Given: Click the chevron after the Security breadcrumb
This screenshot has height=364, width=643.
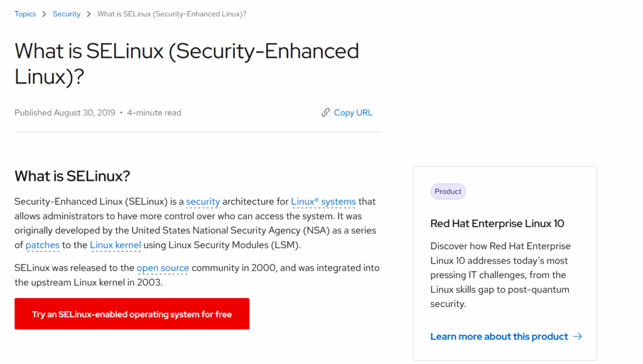Looking at the screenshot, I should pos(89,14).
